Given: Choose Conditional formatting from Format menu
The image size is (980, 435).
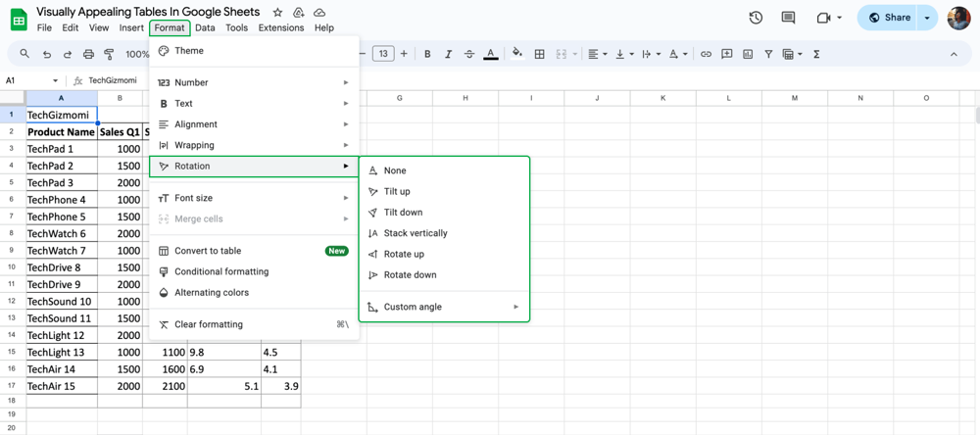Looking at the screenshot, I should [221, 271].
